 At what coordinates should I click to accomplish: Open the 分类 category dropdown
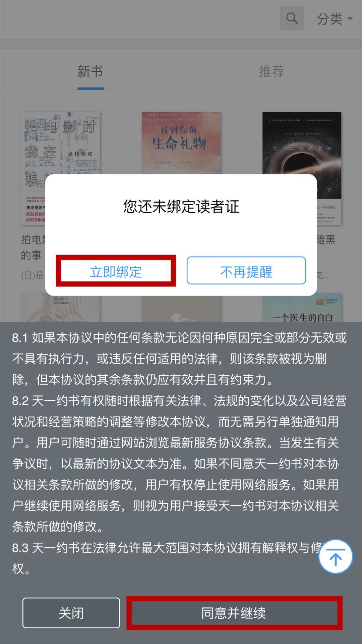(335, 19)
